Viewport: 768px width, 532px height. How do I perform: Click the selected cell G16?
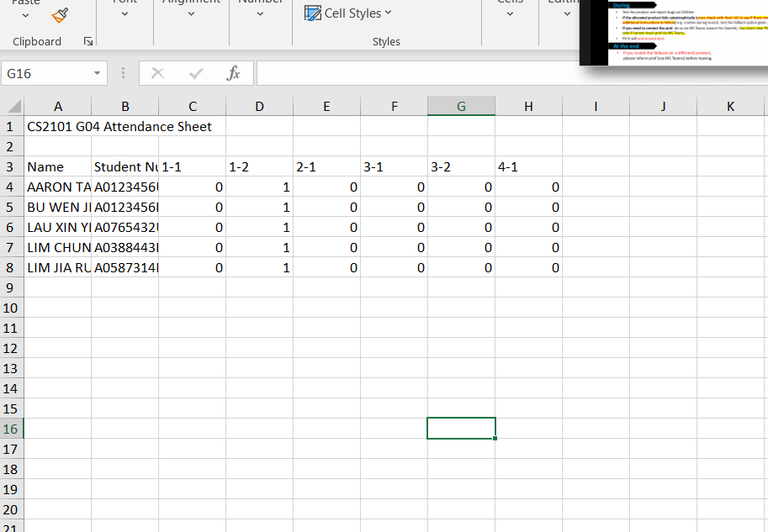(x=461, y=429)
